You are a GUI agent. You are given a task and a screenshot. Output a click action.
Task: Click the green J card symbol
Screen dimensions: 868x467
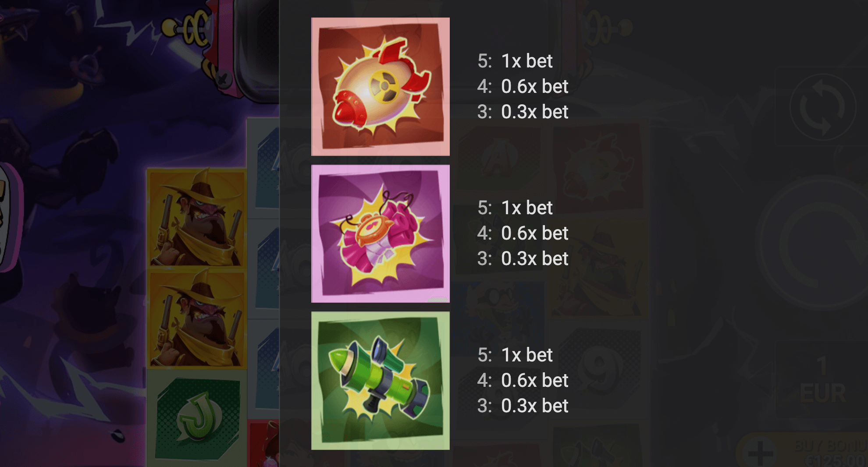196,418
